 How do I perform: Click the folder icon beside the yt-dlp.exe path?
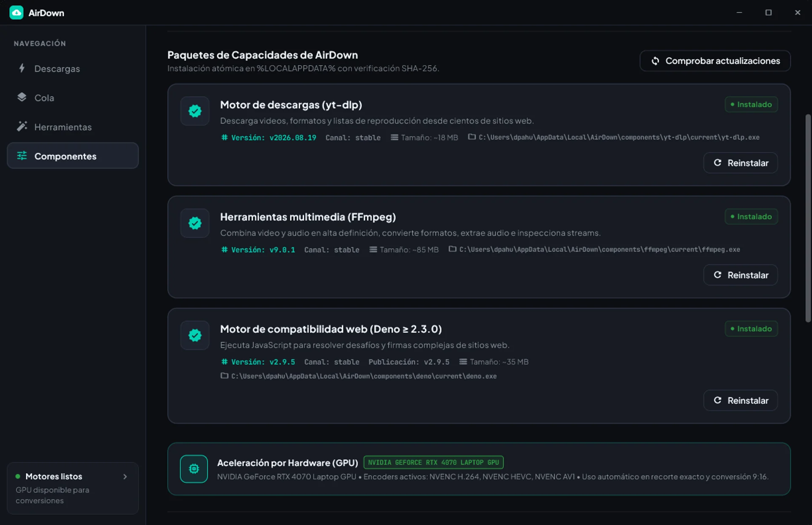472,137
